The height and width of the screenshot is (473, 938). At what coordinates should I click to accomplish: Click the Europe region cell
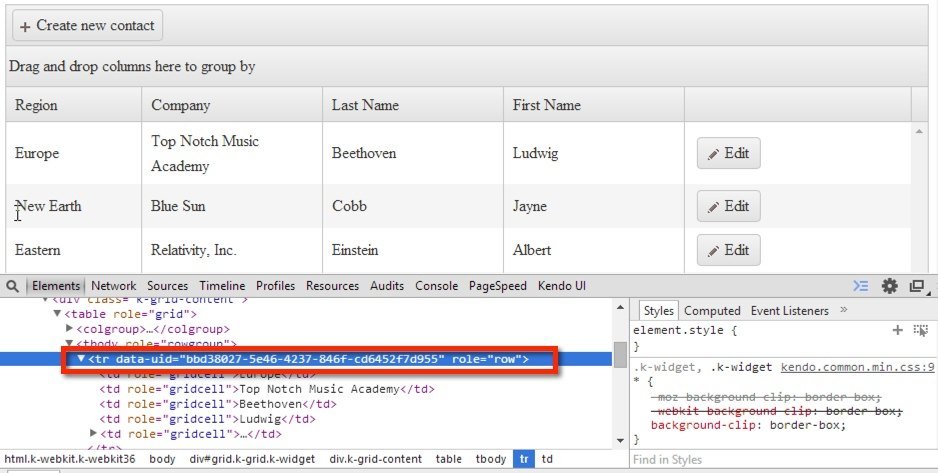pyautogui.click(x=74, y=153)
